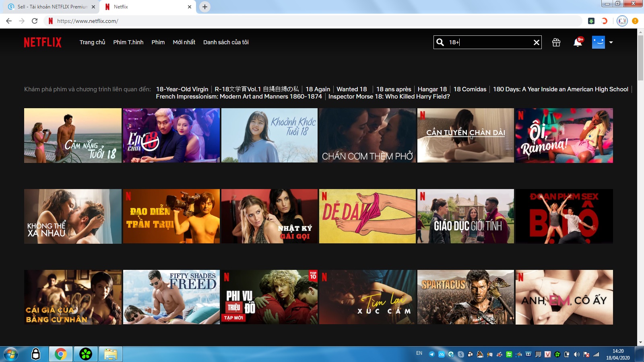Open the gift box icon
The width and height of the screenshot is (644, 362).
pos(556,42)
